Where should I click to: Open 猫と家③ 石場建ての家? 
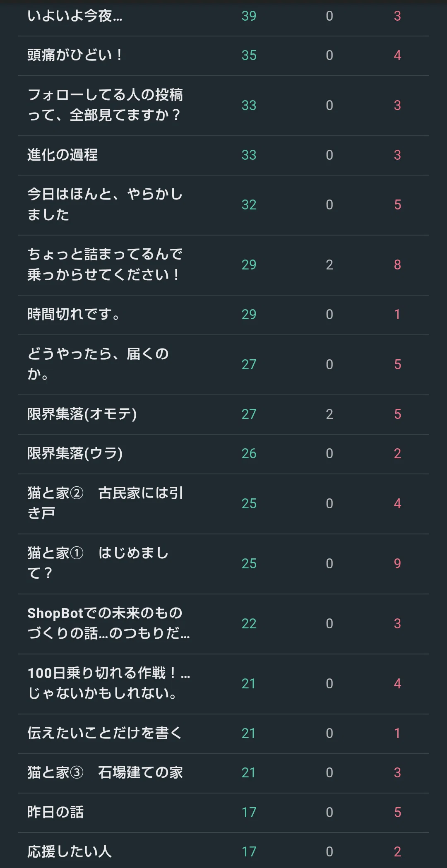[x=223, y=773]
